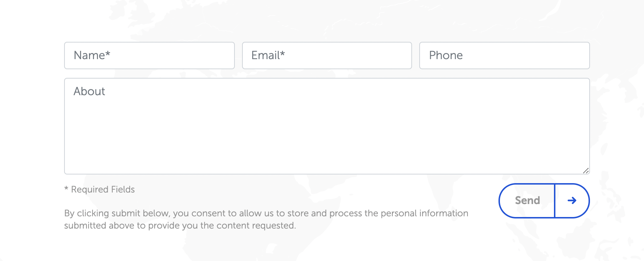Focus the Email required input field
Image resolution: width=644 pixels, height=261 pixels.
point(327,56)
